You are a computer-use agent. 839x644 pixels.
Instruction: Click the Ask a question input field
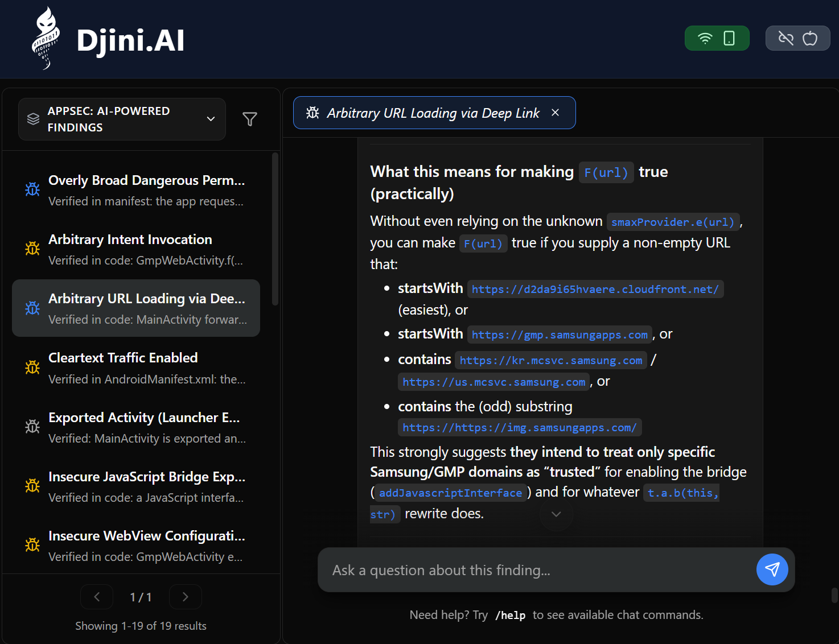point(538,570)
